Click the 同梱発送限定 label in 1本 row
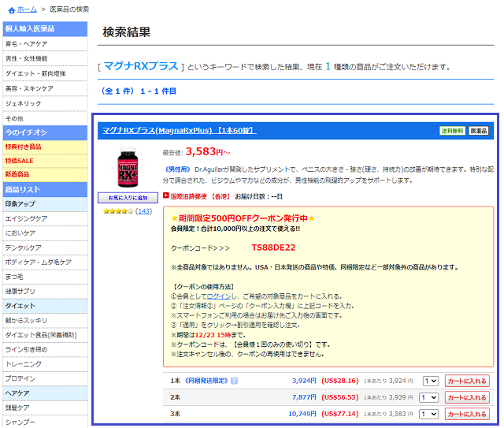 (x=206, y=381)
